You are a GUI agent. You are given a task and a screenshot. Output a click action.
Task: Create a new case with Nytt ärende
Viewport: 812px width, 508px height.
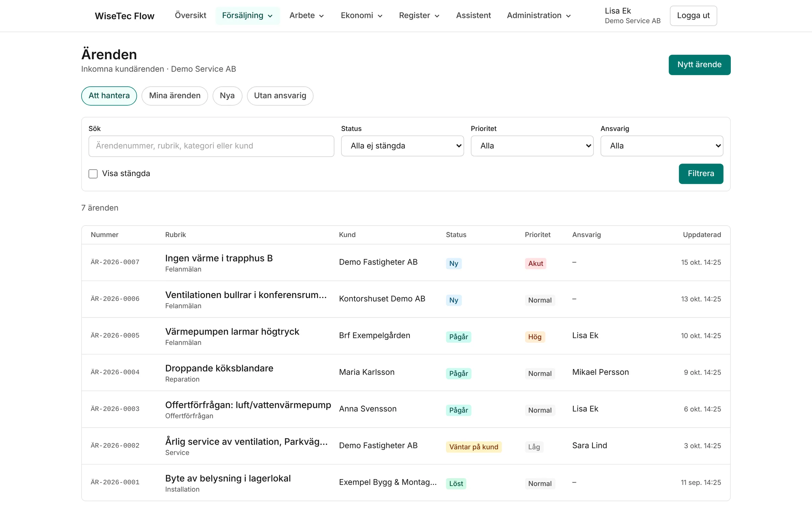[x=699, y=65]
